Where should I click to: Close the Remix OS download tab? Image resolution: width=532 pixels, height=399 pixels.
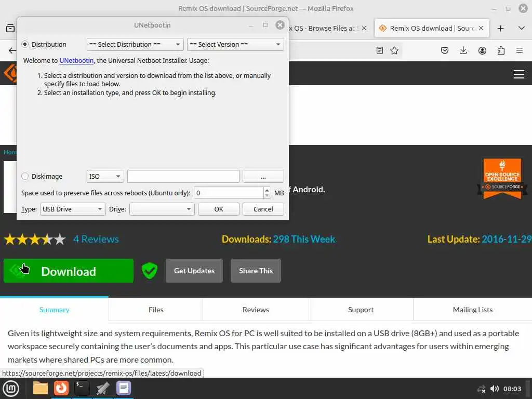(481, 28)
